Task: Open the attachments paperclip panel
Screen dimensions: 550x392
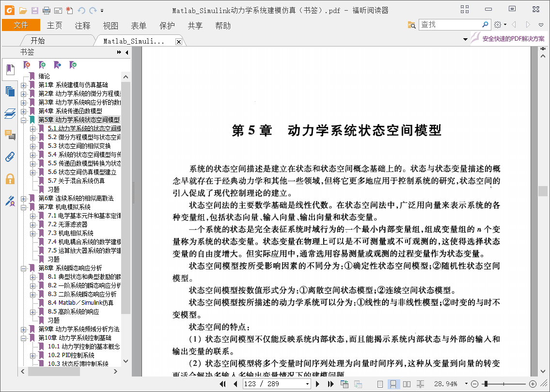Action: pyautogui.click(x=10, y=157)
